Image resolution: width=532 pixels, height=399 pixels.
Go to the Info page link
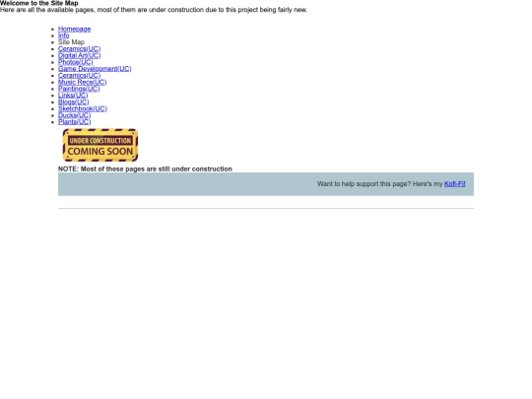(x=63, y=35)
